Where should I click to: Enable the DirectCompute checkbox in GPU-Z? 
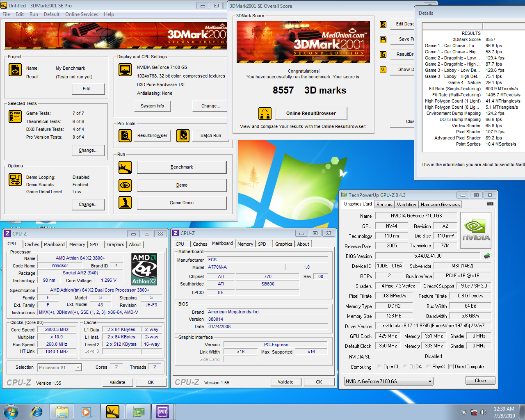pos(451,367)
